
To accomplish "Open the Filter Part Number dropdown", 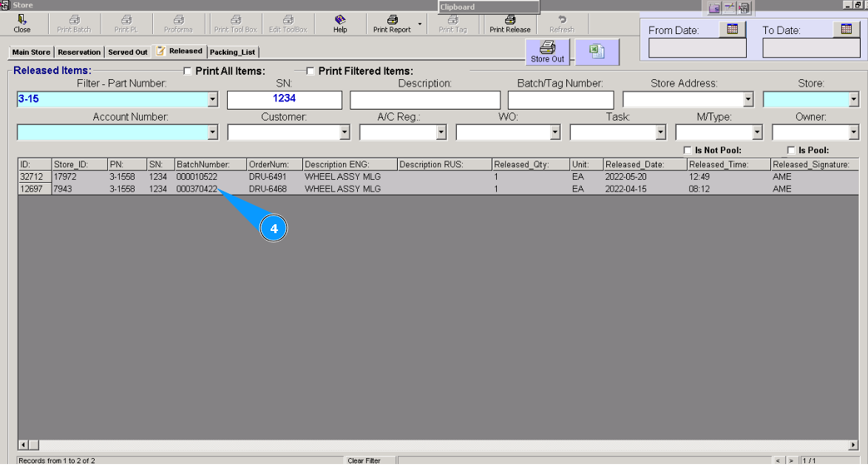I will [213, 98].
